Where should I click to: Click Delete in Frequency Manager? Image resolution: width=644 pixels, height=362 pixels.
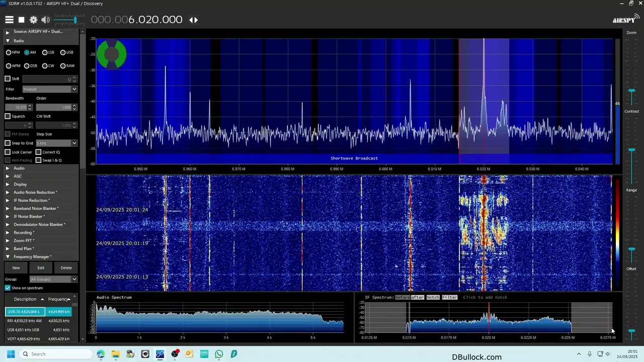(x=66, y=268)
